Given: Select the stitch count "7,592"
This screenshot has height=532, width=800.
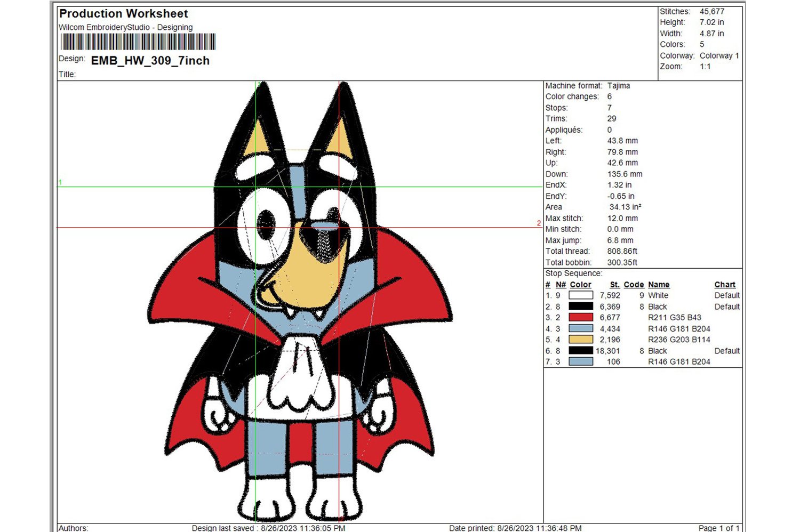Looking at the screenshot, I should point(610,295).
